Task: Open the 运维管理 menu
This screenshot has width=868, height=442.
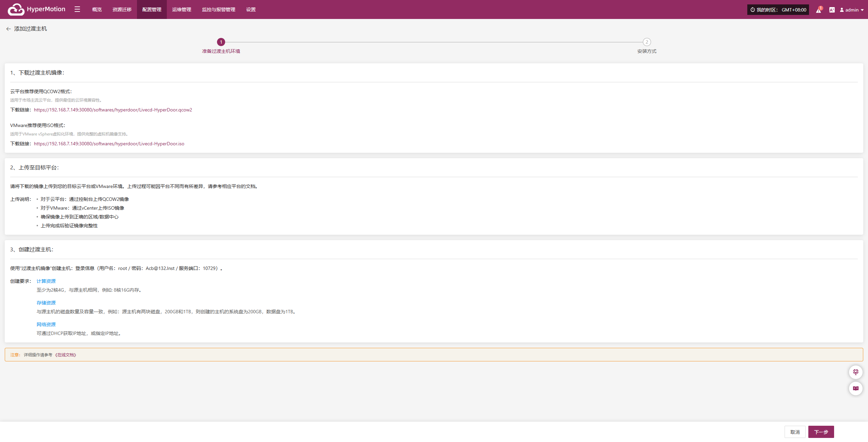Action: [182, 9]
